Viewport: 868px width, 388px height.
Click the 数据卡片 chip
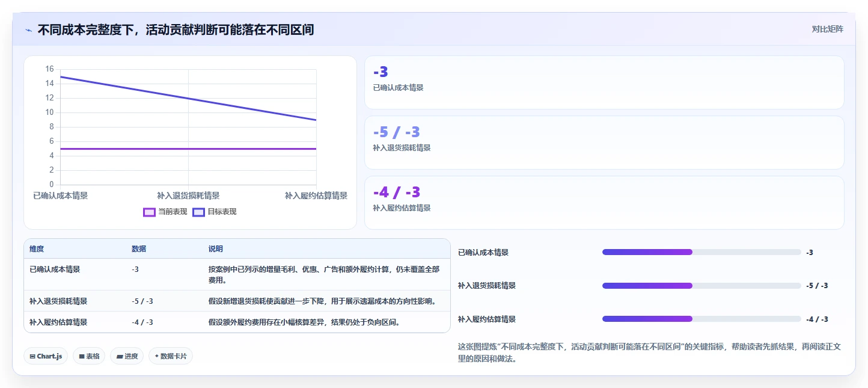coord(171,356)
